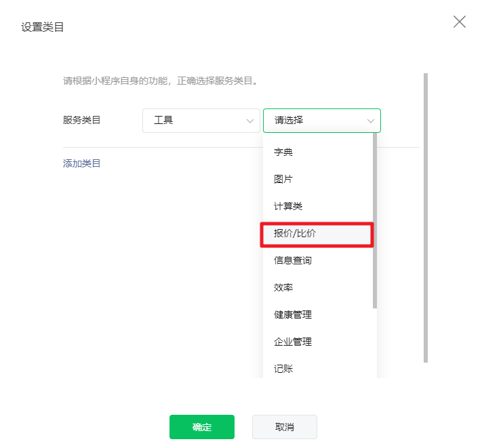Cancel using the 取消 button
Viewport: 482px width, 448px height.
point(285,427)
